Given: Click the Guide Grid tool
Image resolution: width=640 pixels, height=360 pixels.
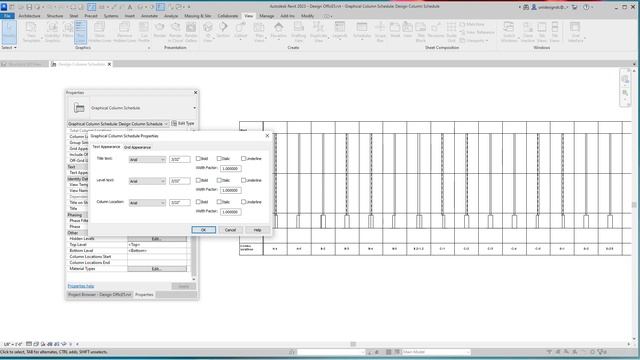Looking at the screenshot, I should (451, 32).
